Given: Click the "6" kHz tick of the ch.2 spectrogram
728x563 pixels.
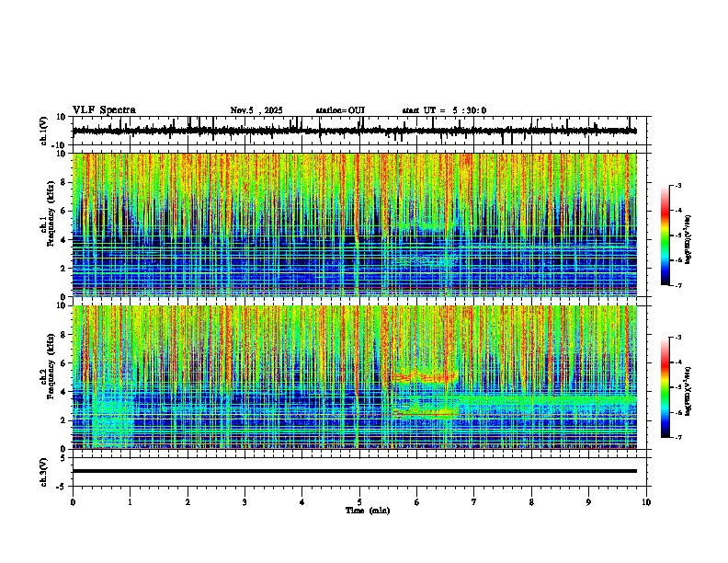Looking at the screenshot, I should [63, 363].
